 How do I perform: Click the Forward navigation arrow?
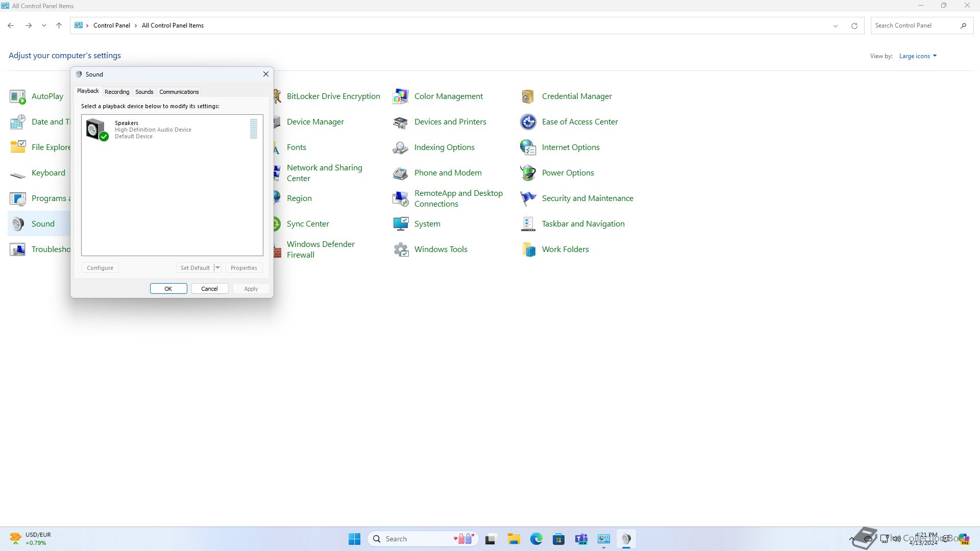29,26
